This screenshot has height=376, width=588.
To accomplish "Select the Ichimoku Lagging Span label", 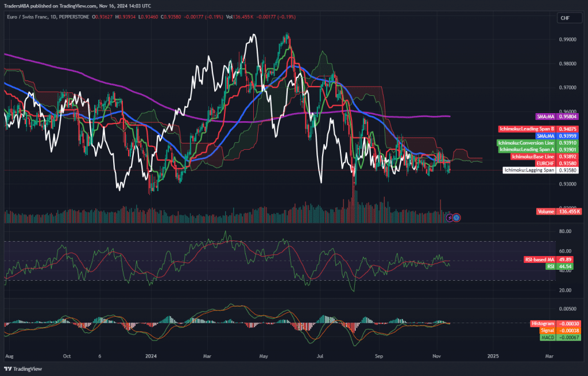I will tap(529, 170).
